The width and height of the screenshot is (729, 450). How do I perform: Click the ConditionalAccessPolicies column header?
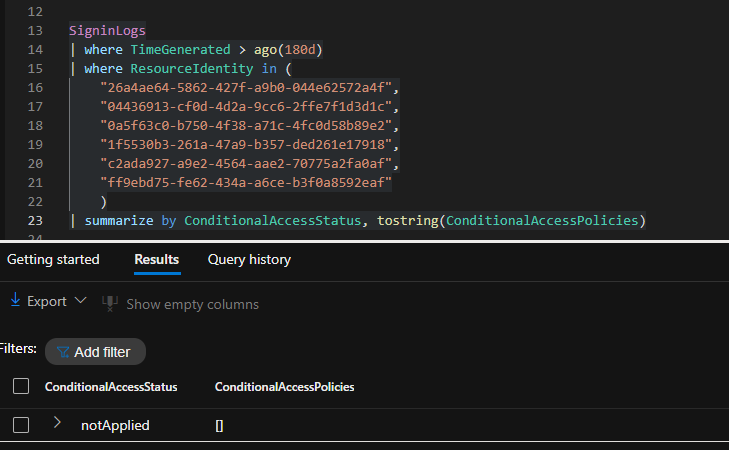tap(284, 387)
